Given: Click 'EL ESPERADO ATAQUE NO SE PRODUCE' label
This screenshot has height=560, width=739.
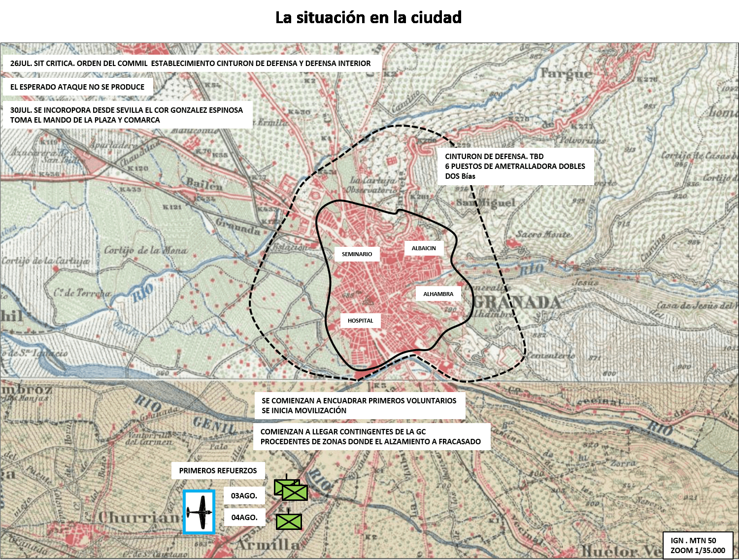Looking at the screenshot, I should pyautogui.click(x=78, y=87).
